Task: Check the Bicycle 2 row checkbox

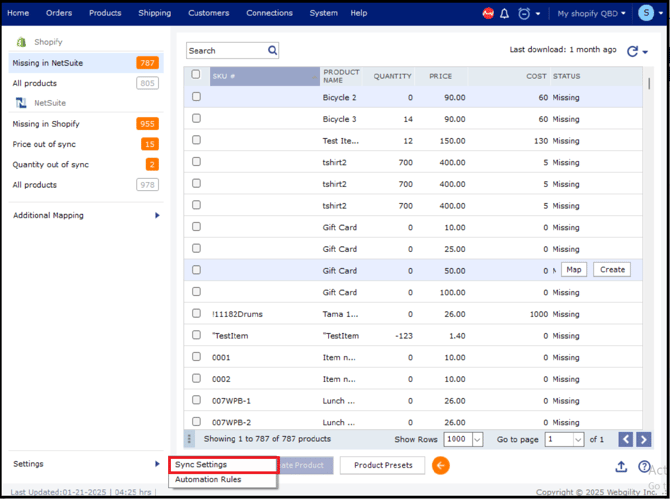Action: click(x=196, y=97)
